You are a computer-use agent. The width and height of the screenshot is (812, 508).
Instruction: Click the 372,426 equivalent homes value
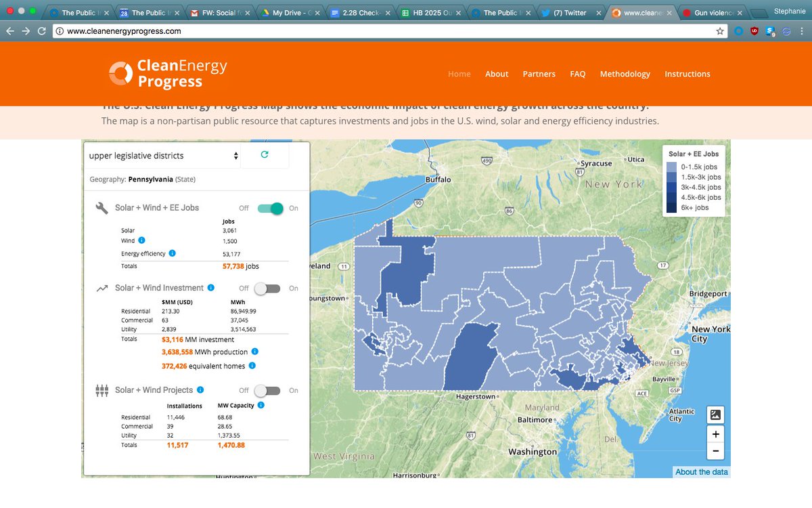tap(202, 366)
